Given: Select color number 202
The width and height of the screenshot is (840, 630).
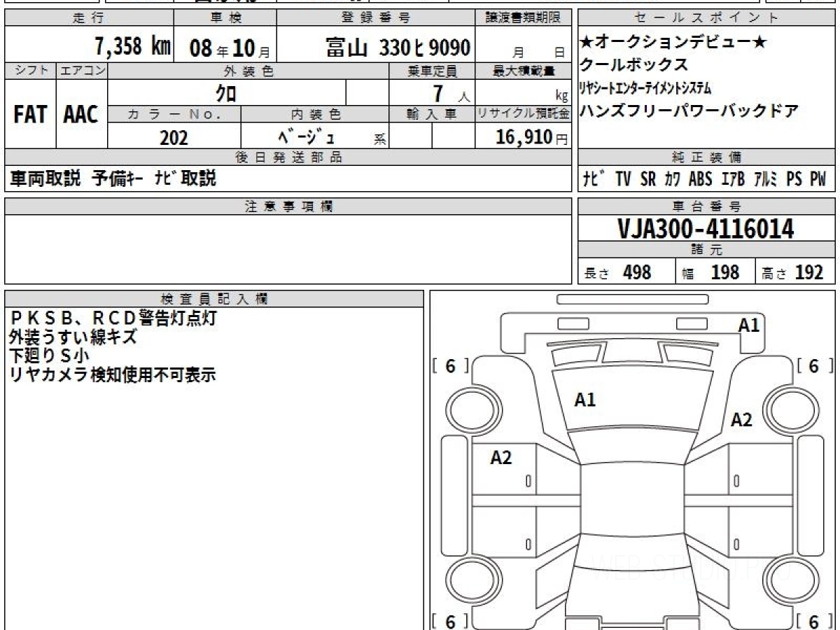Looking at the screenshot, I should click(174, 137).
